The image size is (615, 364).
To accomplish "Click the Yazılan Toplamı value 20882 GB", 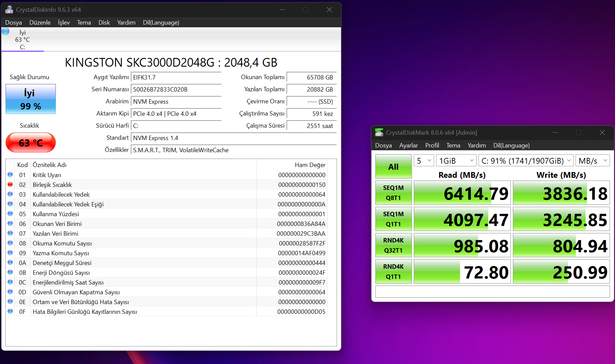I will point(312,90).
